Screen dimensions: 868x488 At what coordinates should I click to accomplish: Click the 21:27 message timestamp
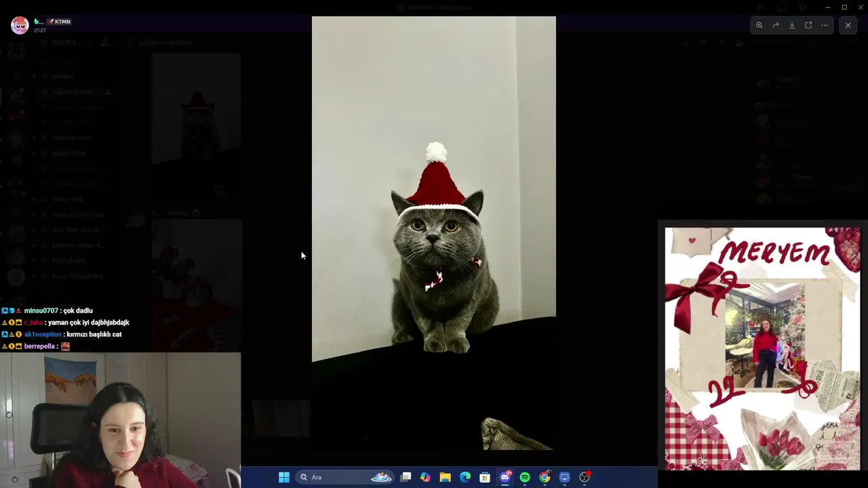click(x=40, y=30)
